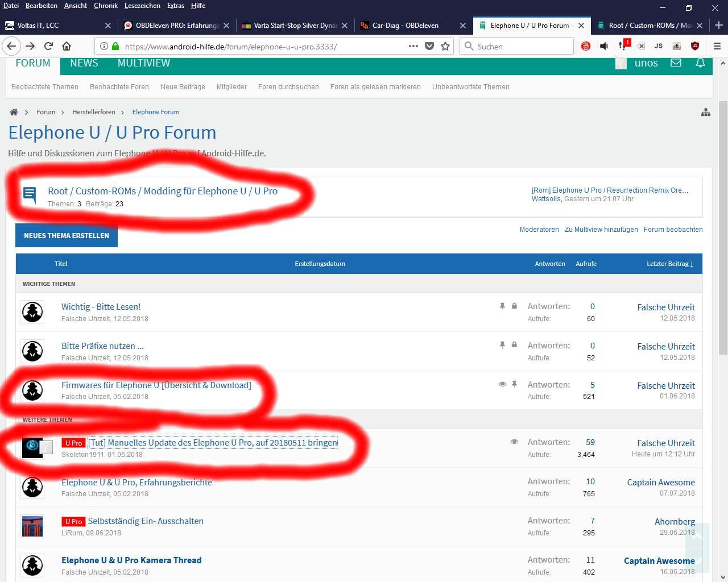The image size is (728, 582).
Task: Click Zu Multiview hinzufügen link
Action: click(601, 230)
